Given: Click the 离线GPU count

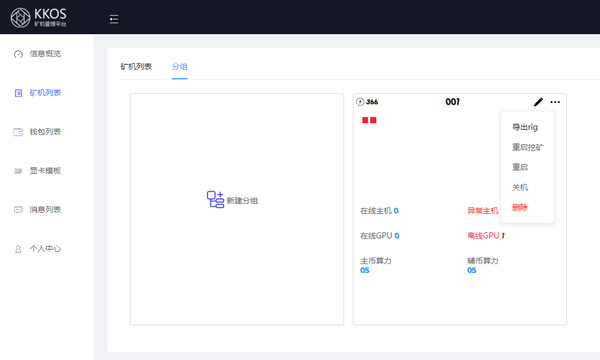Looking at the screenshot, I should tap(503, 236).
